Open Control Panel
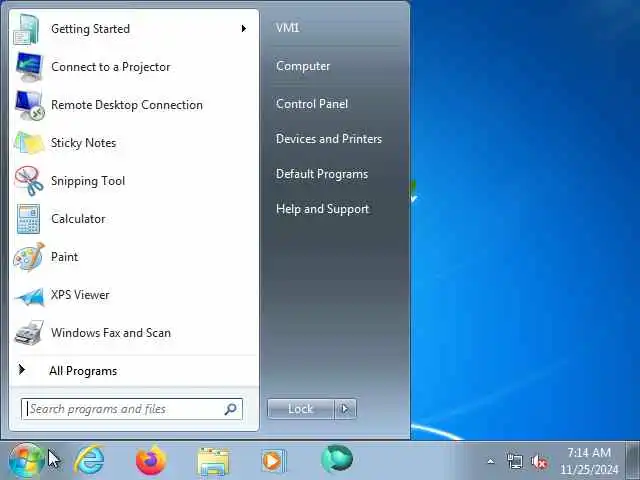Viewport: 640px width, 480px height. (312, 104)
